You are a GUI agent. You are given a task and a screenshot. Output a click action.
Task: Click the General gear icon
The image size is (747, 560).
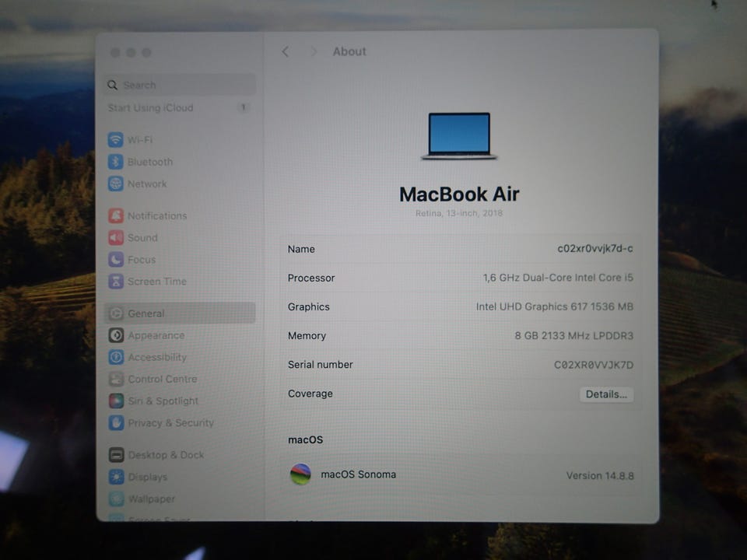pos(116,313)
